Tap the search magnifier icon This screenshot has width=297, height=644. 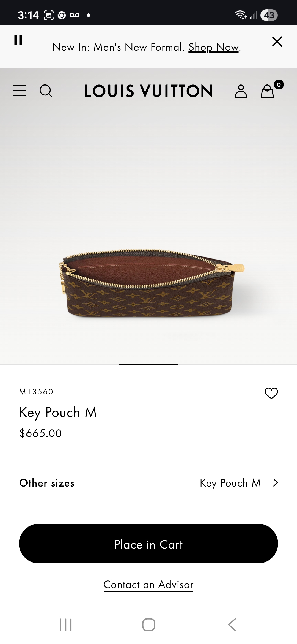click(x=46, y=91)
